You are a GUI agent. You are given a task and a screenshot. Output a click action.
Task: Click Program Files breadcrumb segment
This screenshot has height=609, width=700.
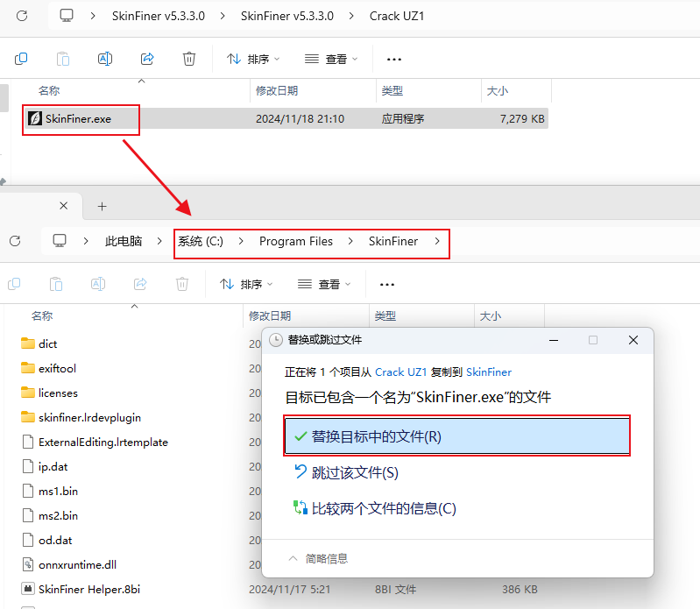coord(296,241)
